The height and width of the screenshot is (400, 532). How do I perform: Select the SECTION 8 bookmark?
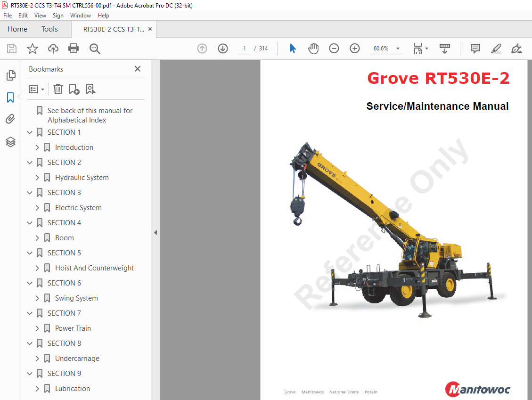[64, 343]
